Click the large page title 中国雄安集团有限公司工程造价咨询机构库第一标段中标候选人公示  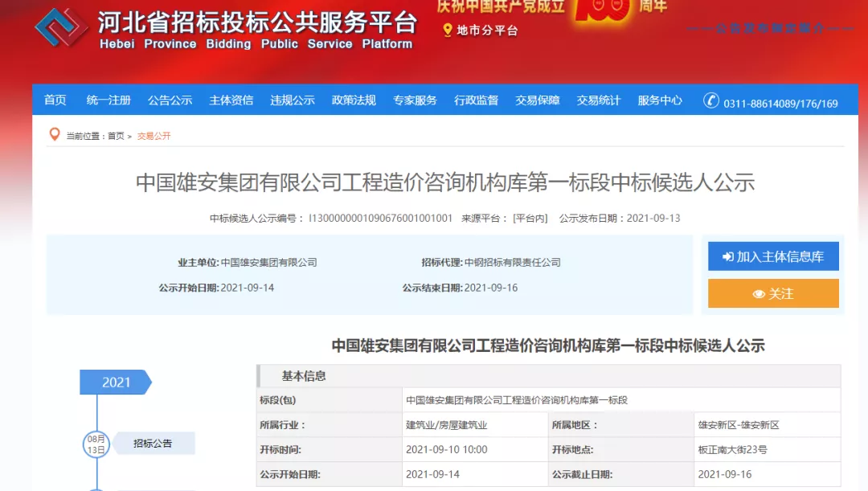click(x=445, y=182)
